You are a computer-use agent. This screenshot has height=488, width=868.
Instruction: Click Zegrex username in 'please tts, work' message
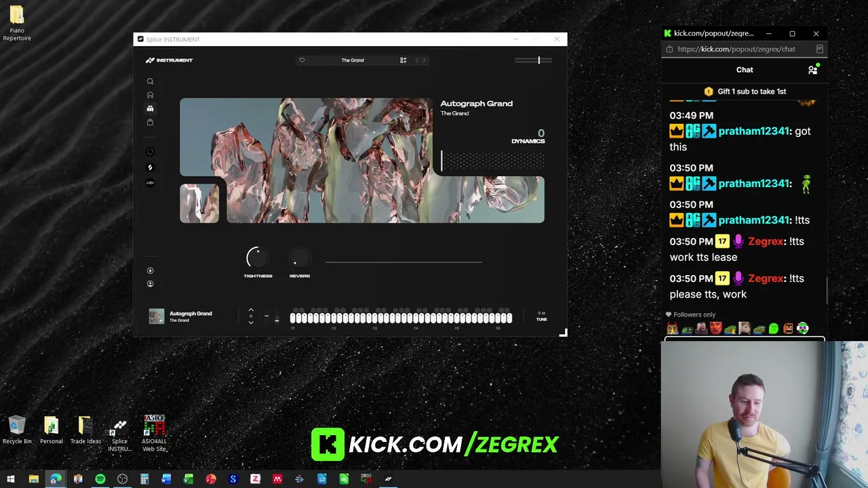click(x=766, y=279)
